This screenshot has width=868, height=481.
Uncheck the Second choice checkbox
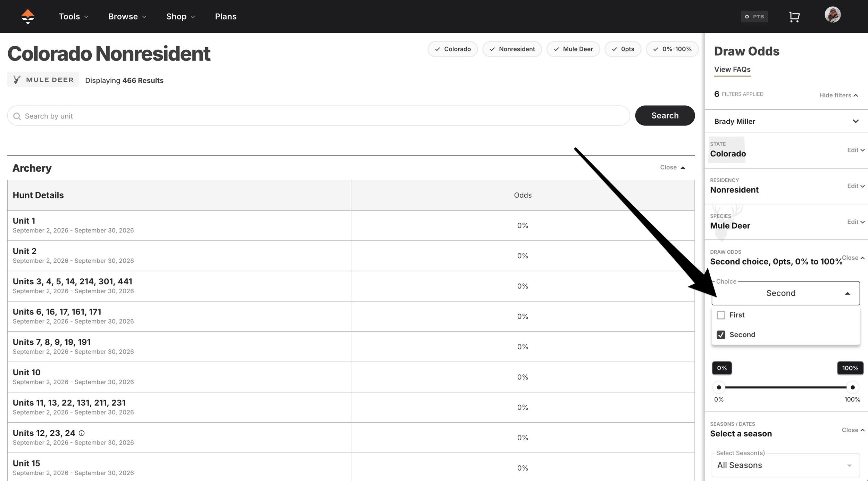(721, 335)
